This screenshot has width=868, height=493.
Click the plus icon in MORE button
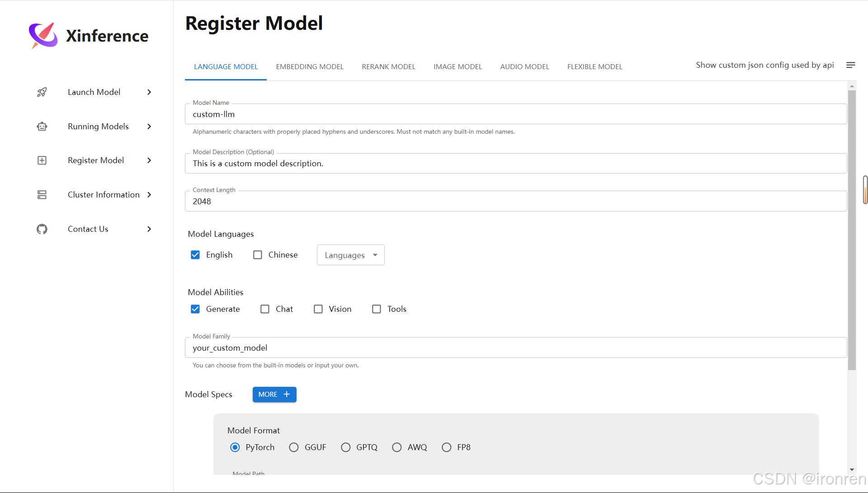[287, 394]
